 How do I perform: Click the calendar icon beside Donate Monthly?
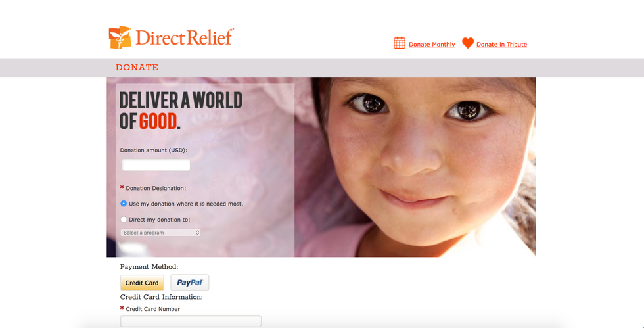(400, 43)
